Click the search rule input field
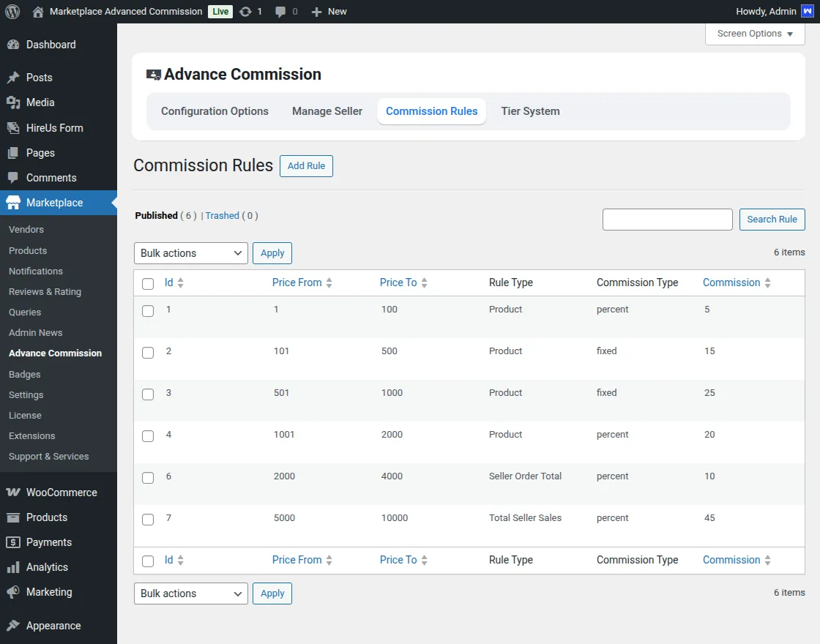The height and width of the screenshot is (644, 820). [667, 220]
